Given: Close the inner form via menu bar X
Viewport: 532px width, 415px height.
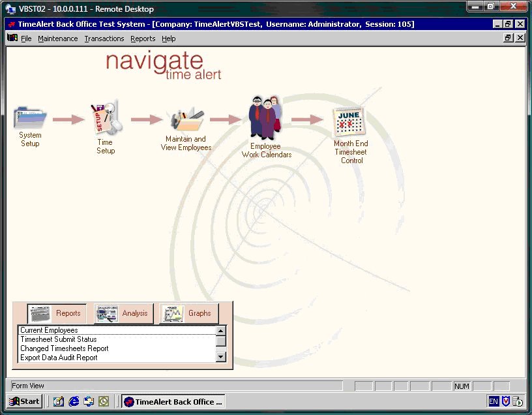Looking at the screenshot, I should [x=520, y=38].
